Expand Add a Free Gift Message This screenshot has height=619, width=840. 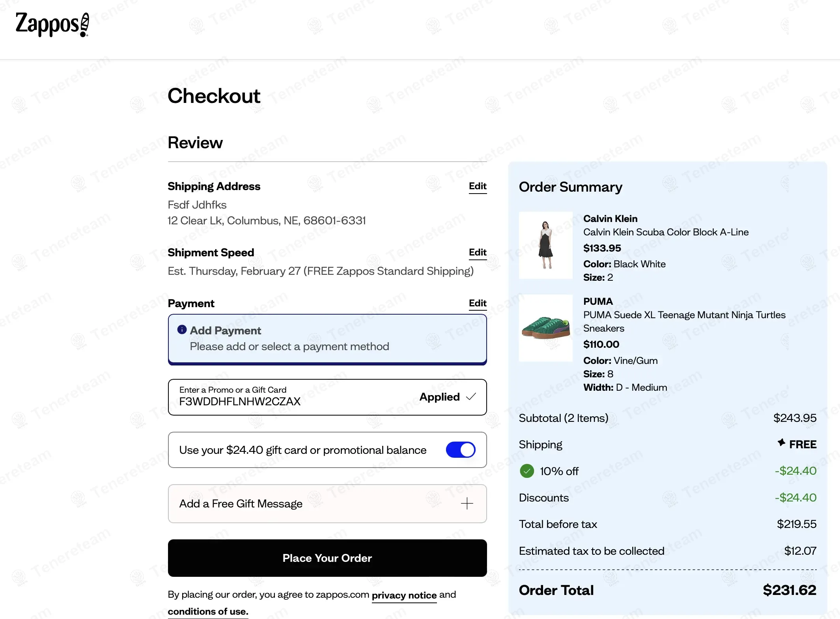241,504
